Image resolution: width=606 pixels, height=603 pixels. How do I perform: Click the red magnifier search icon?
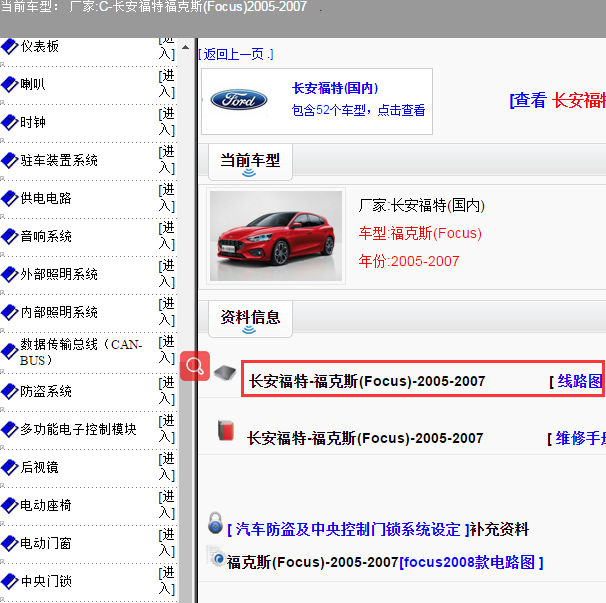click(x=195, y=366)
